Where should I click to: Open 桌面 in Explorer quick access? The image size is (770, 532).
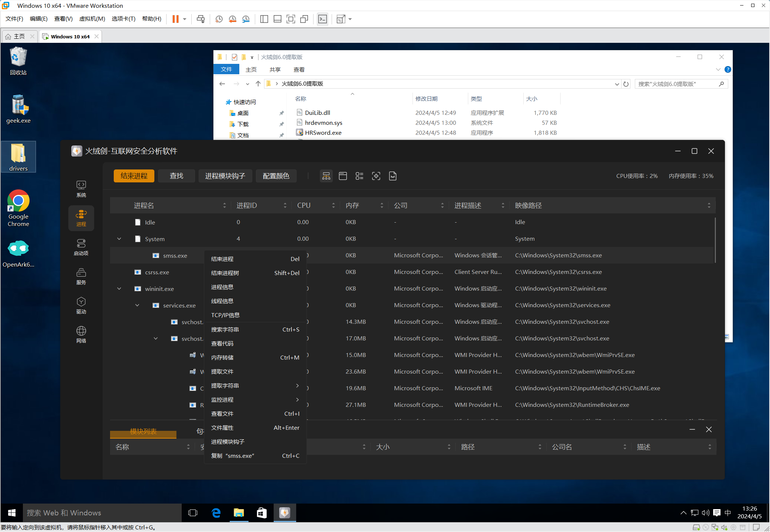click(x=243, y=113)
